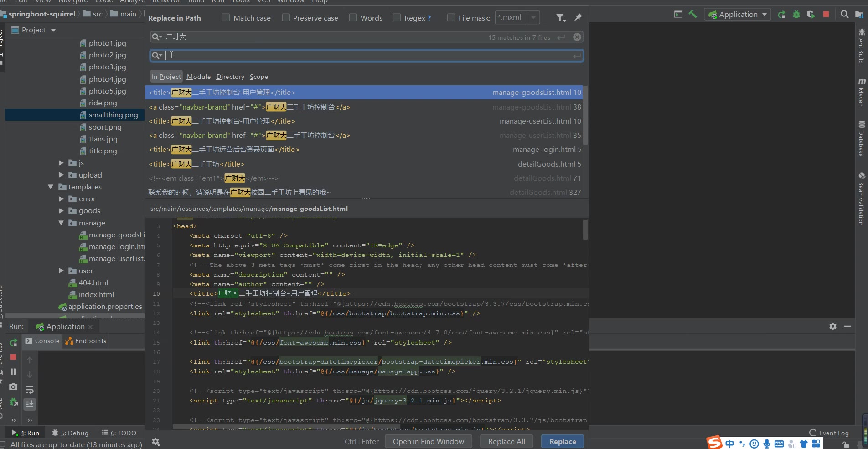
Task: Click the Rerun Application toolbar icon
Action: point(781,15)
